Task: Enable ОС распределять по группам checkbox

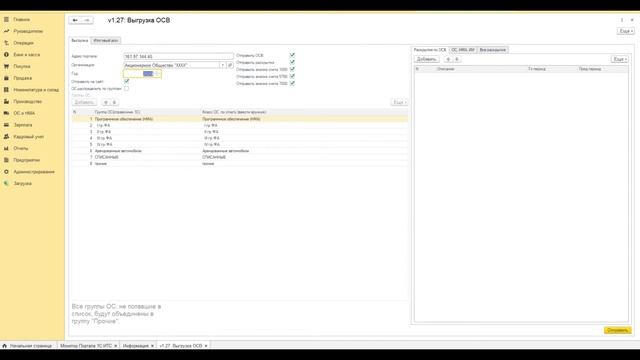Action: [127, 88]
